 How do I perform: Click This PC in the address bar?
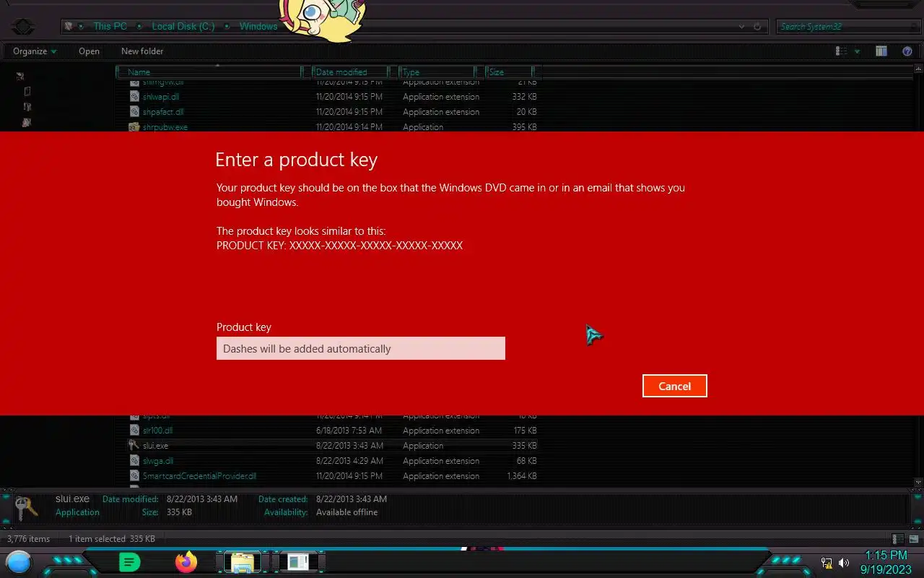(x=110, y=26)
